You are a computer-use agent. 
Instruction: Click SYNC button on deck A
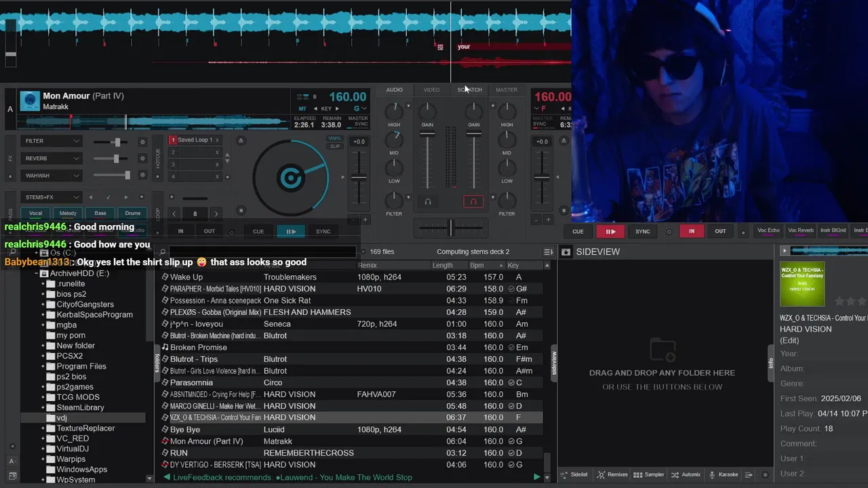[x=323, y=231]
